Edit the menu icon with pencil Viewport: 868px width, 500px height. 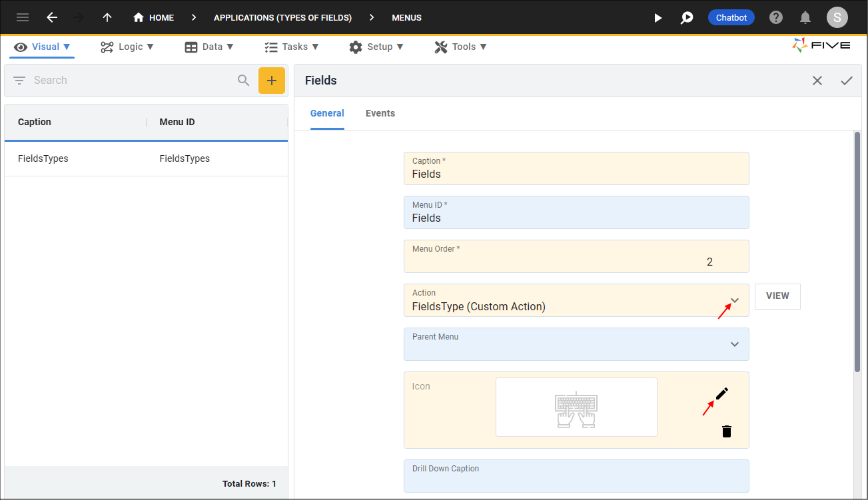(722, 393)
